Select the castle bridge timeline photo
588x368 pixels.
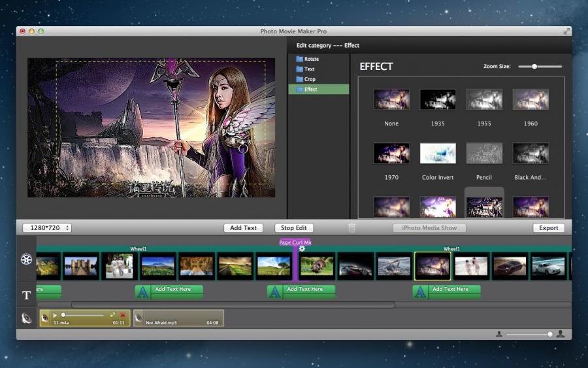[x=81, y=266]
